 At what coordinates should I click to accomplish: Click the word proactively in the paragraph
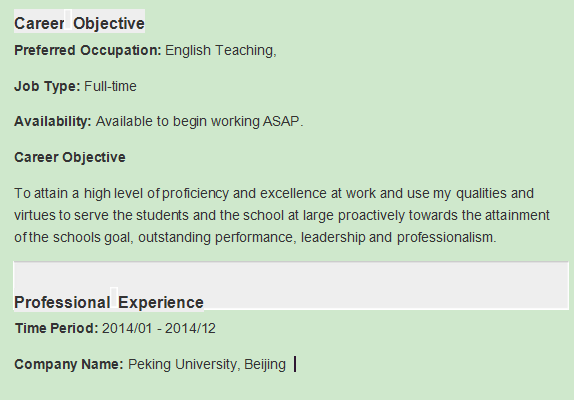[x=371, y=215]
